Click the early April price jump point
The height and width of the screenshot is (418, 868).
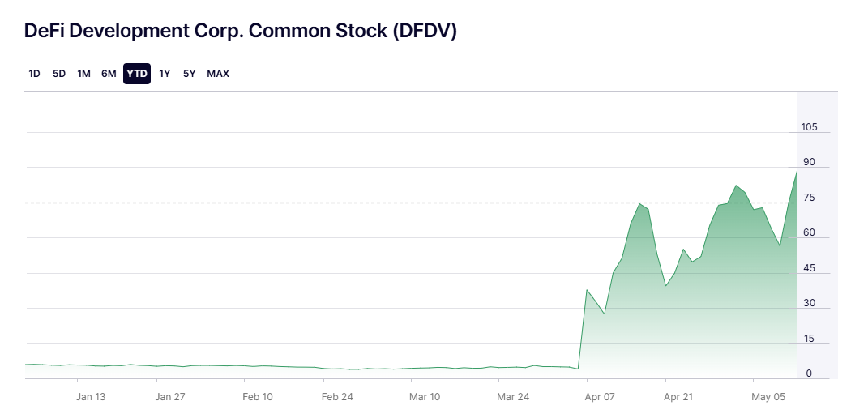click(x=587, y=289)
